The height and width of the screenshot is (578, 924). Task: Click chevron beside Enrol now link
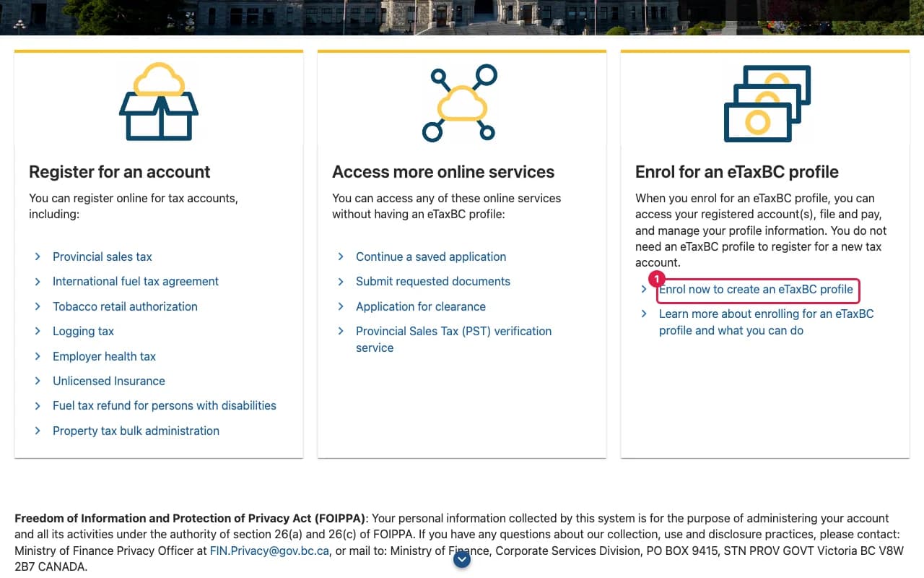pyautogui.click(x=644, y=289)
